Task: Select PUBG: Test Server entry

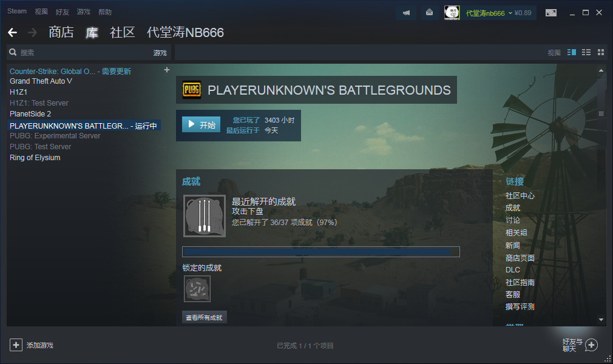Action: click(x=40, y=147)
